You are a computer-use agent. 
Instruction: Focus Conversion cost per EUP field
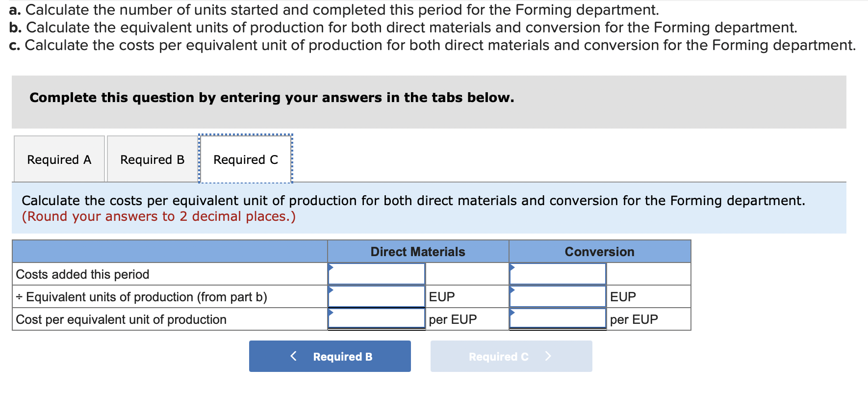(x=558, y=319)
